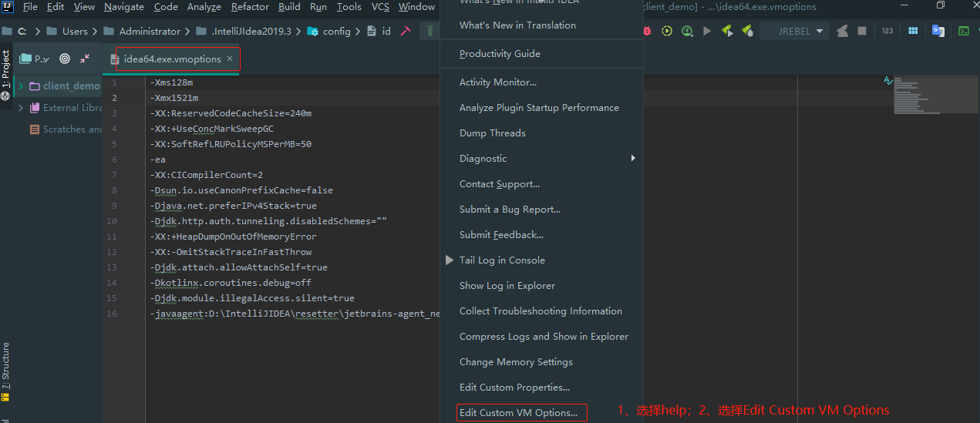Viewport: 980px width, 423px height.
Task: Choose Activity Monitor menu item
Action: [497, 82]
